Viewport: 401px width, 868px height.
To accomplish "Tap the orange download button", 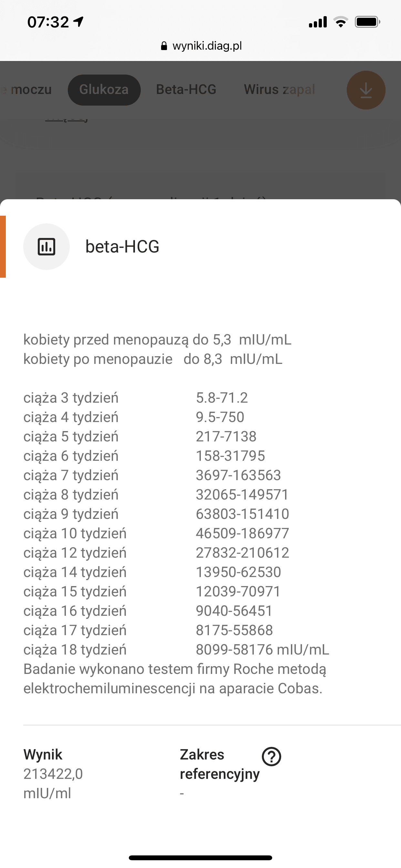I will (x=365, y=90).
